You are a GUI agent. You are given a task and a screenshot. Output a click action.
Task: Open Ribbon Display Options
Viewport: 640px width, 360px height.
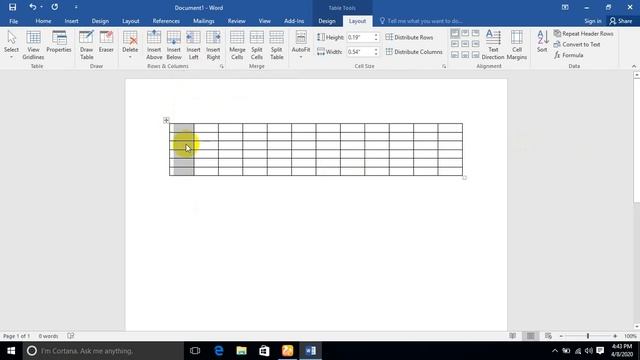tap(565, 7)
